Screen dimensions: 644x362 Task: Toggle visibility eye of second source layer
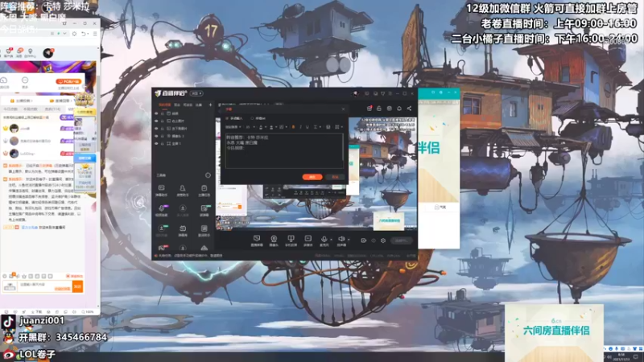(x=156, y=121)
